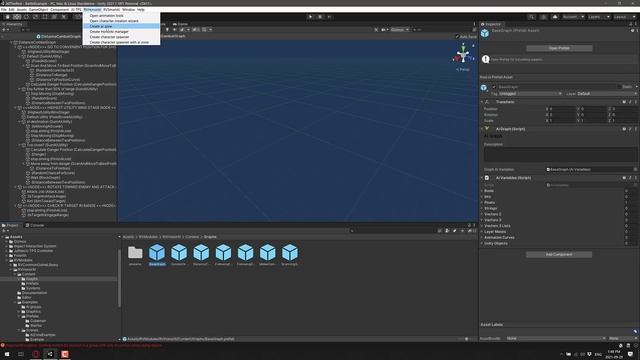Click the Unity taskbar icon
Viewport: 640px width, 360px height.
[x=50, y=354]
